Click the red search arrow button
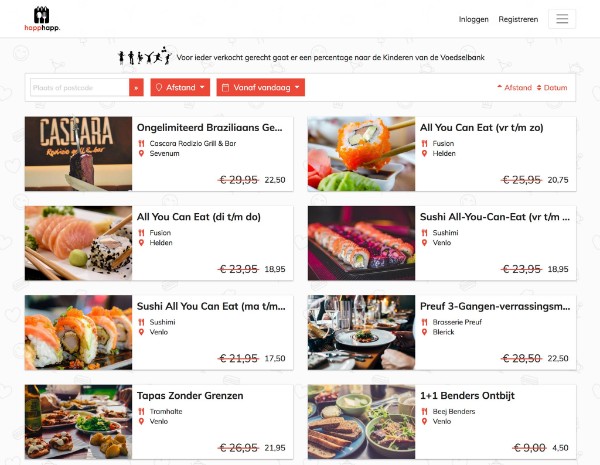600x465 pixels. 136,88
